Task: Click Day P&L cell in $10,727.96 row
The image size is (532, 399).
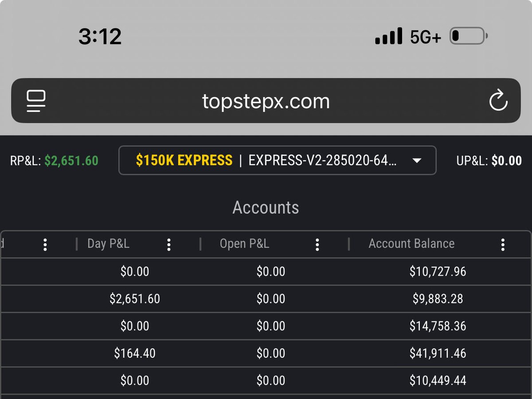Action: click(x=135, y=272)
